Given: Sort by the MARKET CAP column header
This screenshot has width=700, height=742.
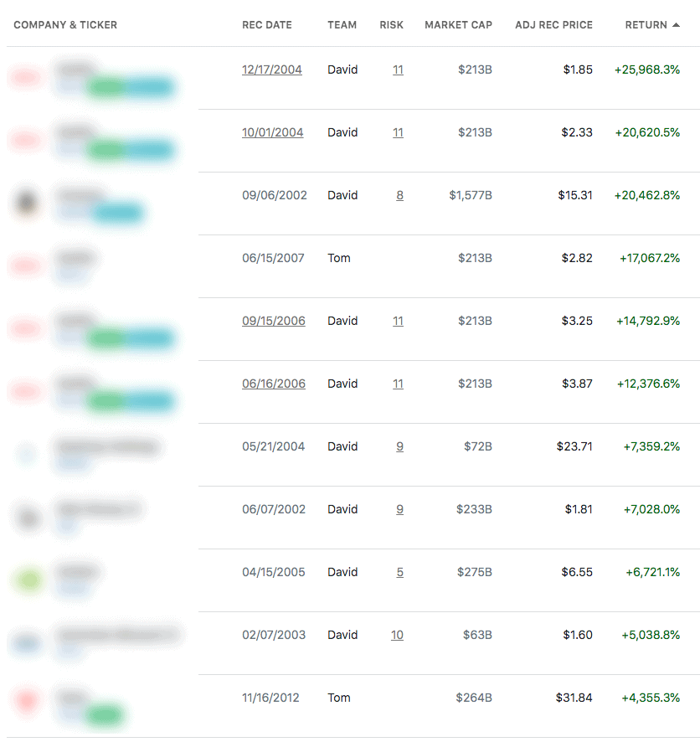Looking at the screenshot, I should point(458,25).
